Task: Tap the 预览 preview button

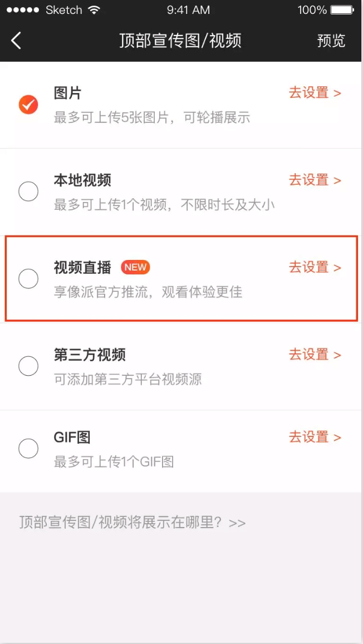Action: click(331, 41)
